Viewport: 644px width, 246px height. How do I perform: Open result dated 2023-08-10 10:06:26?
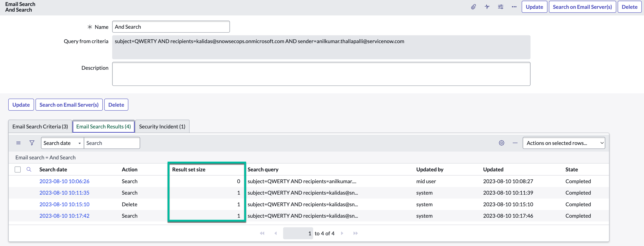[64, 181]
